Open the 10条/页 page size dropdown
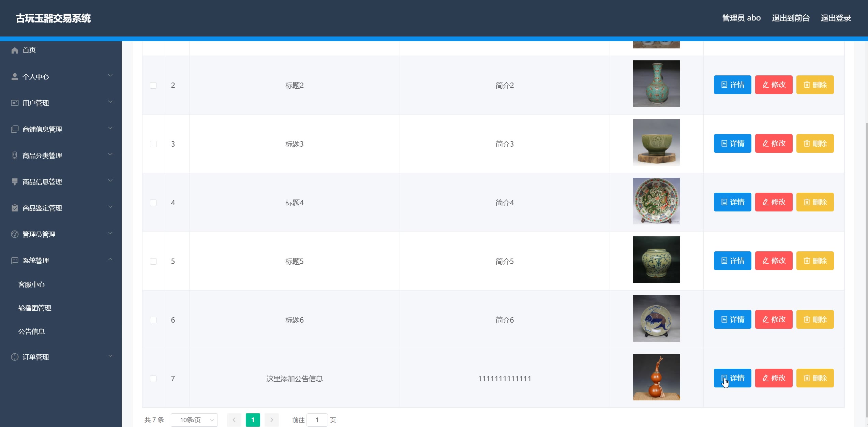The width and height of the screenshot is (868, 427). (x=194, y=420)
